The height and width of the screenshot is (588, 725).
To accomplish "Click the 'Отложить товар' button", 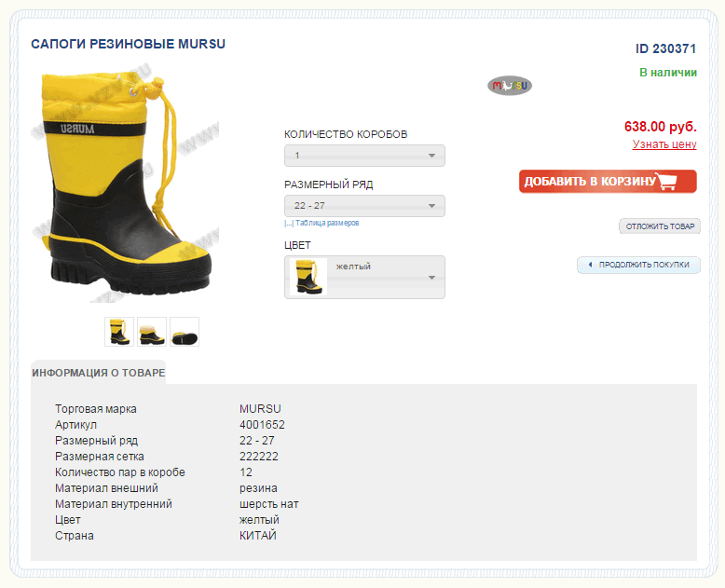I will coord(660,226).
